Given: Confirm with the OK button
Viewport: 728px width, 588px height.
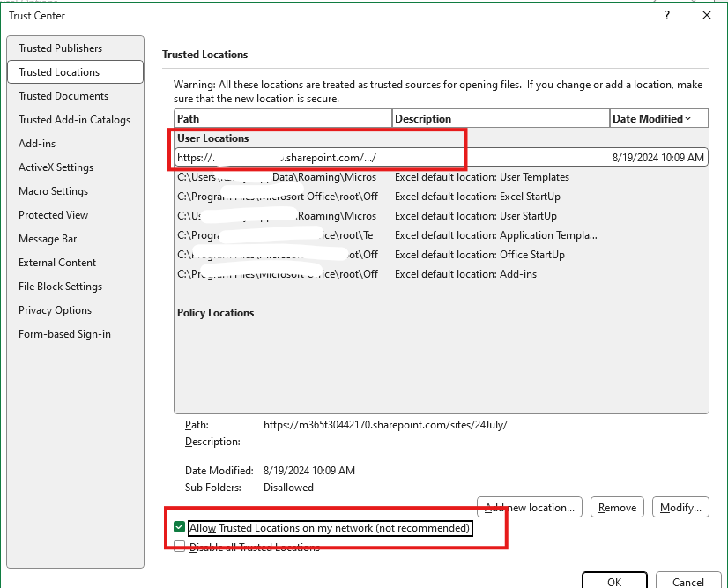Looking at the screenshot, I should [x=614, y=581].
